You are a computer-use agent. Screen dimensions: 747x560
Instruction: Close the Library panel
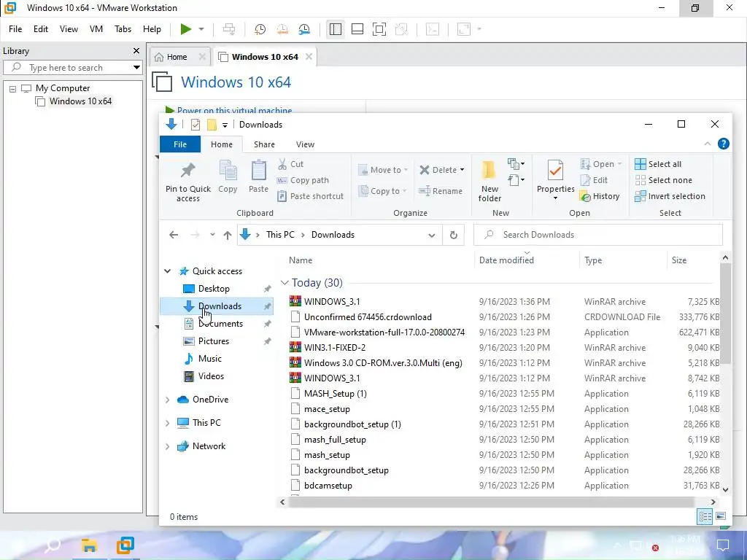[x=136, y=51]
